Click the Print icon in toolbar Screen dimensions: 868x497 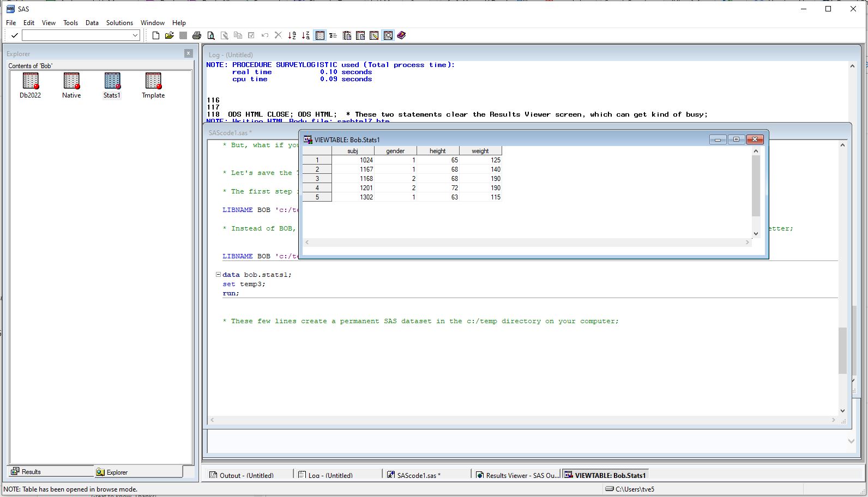[197, 35]
